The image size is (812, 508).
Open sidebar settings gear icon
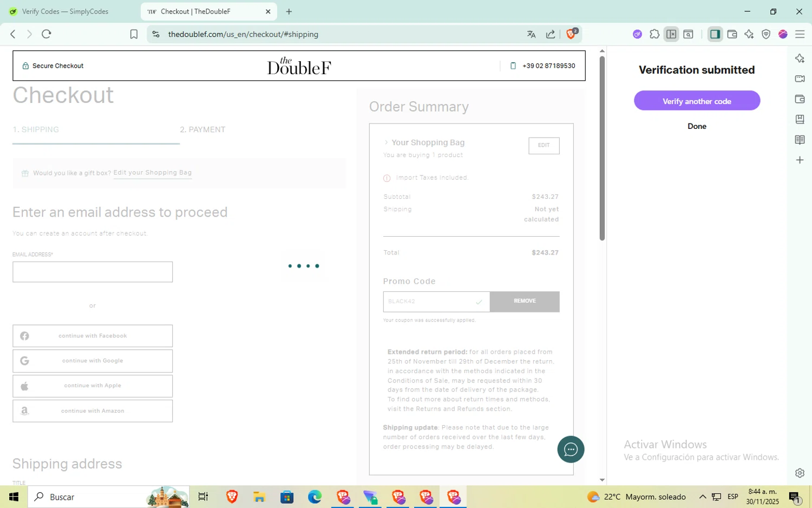click(x=800, y=473)
